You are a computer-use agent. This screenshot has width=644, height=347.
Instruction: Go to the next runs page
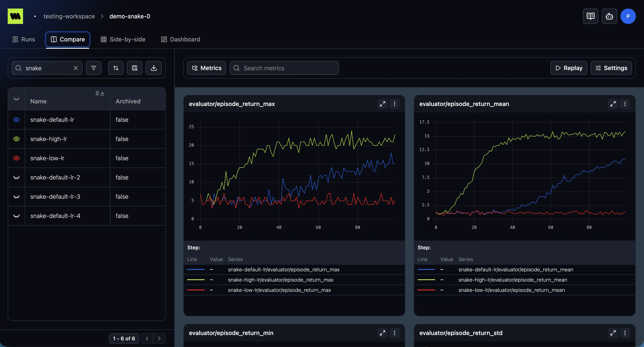(159, 338)
